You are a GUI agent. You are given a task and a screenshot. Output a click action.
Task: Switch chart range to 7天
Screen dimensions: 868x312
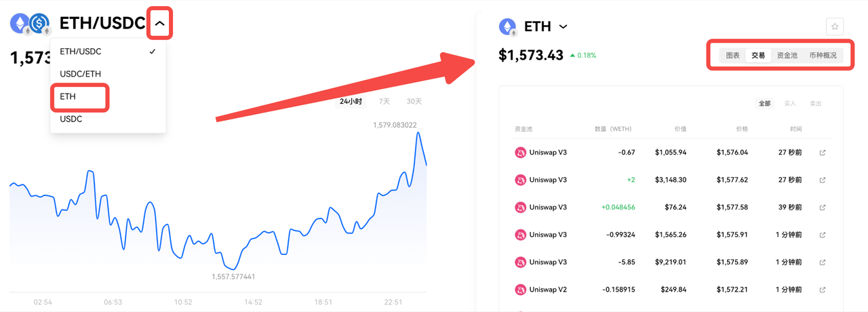[384, 102]
